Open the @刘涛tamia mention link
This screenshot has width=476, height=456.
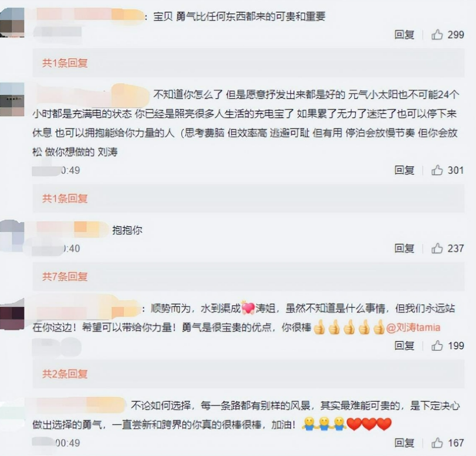coord(413,327)
